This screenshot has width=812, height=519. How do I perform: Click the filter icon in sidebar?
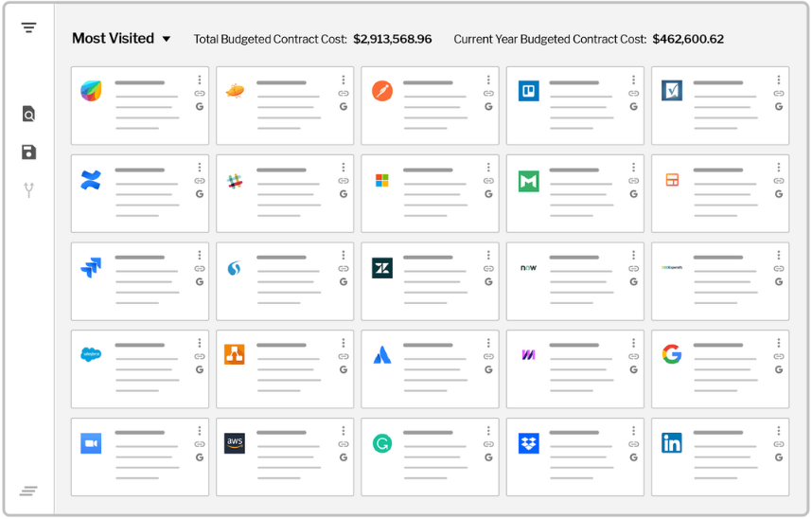click(x=29, y=27)
